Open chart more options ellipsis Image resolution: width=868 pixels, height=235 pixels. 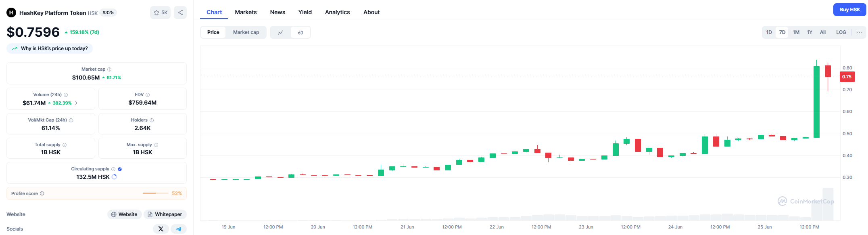tap(860, 32)
